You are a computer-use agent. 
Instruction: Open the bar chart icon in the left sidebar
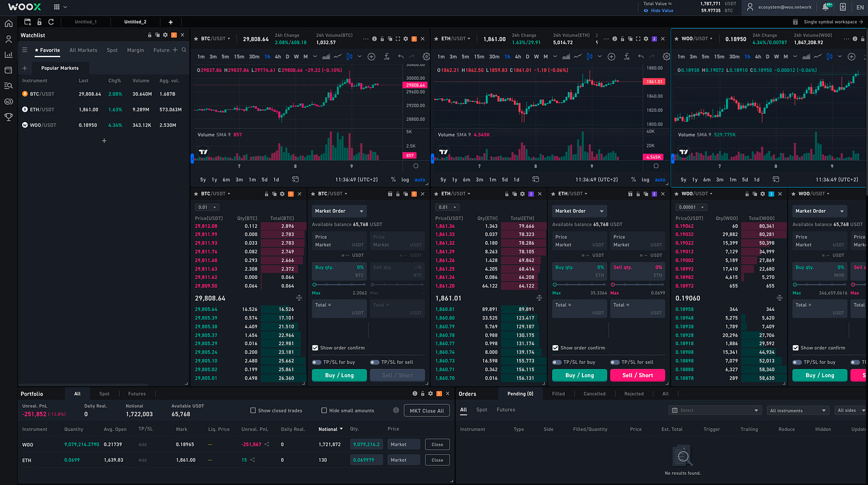8,55
